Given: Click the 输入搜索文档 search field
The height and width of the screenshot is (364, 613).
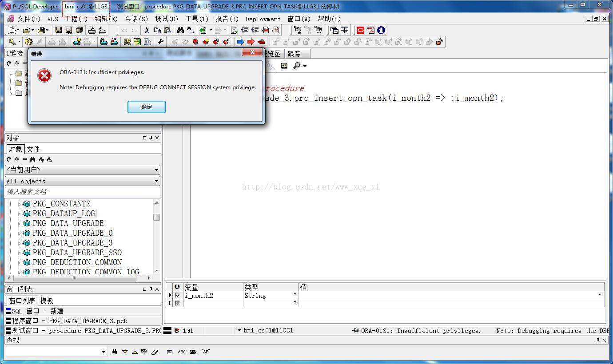Looking at the screenshot, I should (83, 192).
